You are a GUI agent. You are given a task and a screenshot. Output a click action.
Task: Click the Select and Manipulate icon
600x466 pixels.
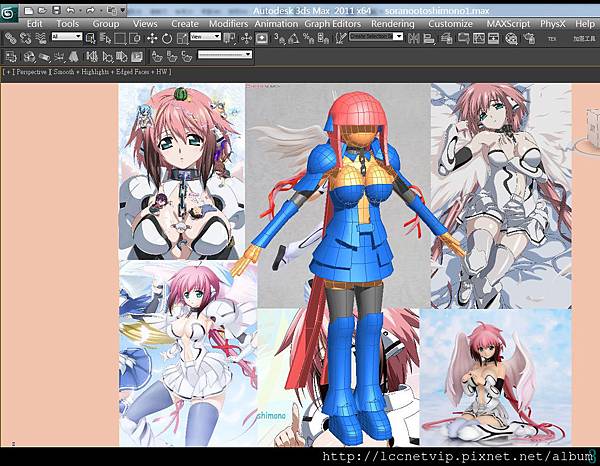pyautogui.click(x=246, y=38)
